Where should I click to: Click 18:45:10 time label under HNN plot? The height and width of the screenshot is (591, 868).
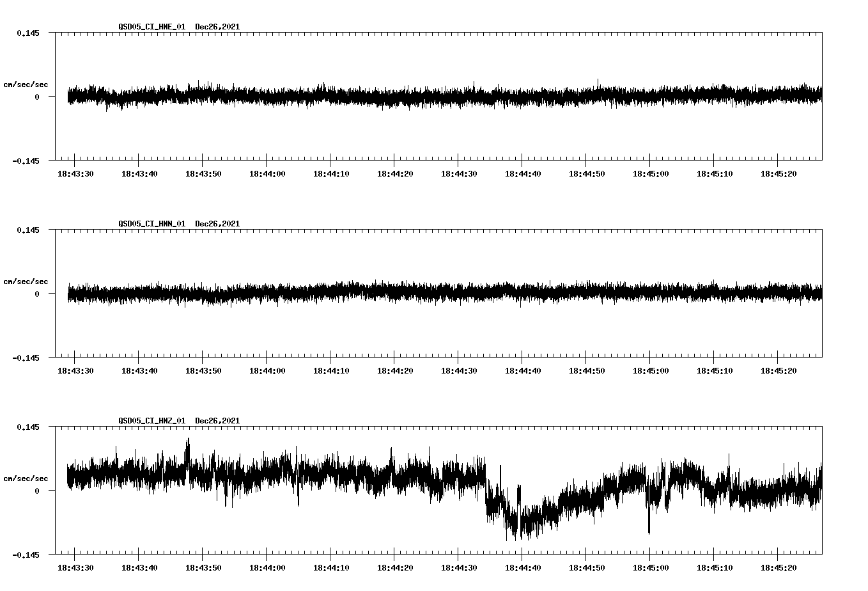[x=715, y=371]
